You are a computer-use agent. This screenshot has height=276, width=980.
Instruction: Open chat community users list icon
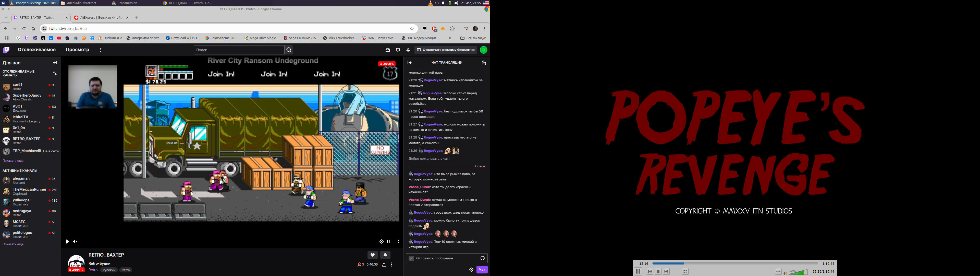click(x=484, y=63)
